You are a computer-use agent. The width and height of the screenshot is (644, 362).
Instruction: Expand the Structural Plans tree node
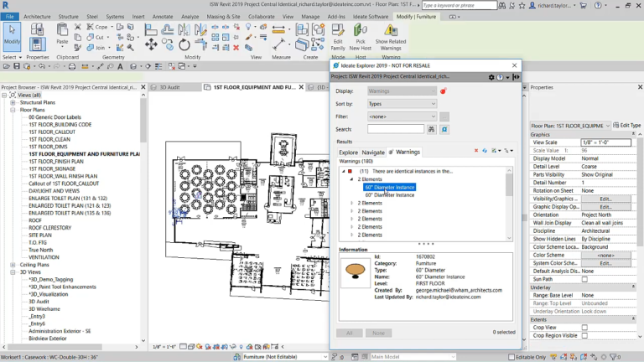(13, 102)
